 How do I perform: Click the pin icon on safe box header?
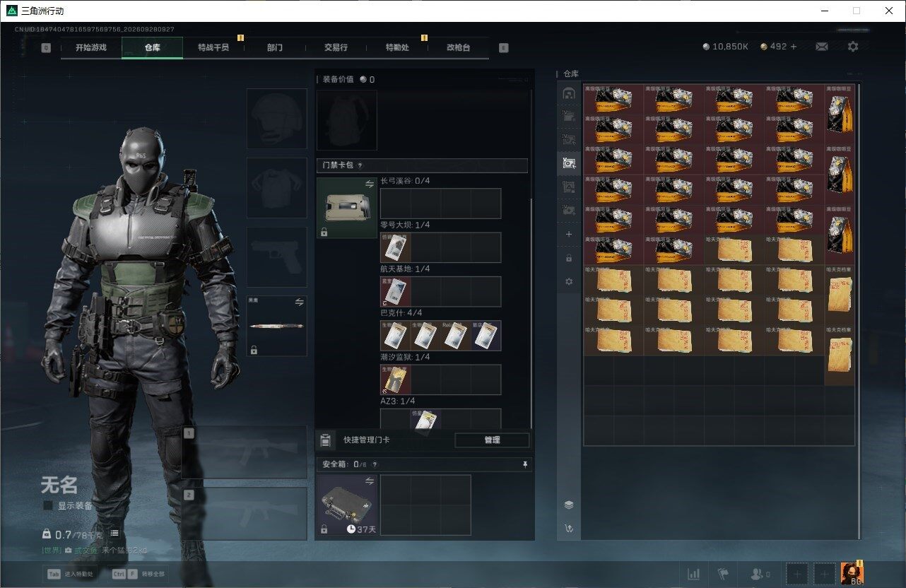pos(525,464)
